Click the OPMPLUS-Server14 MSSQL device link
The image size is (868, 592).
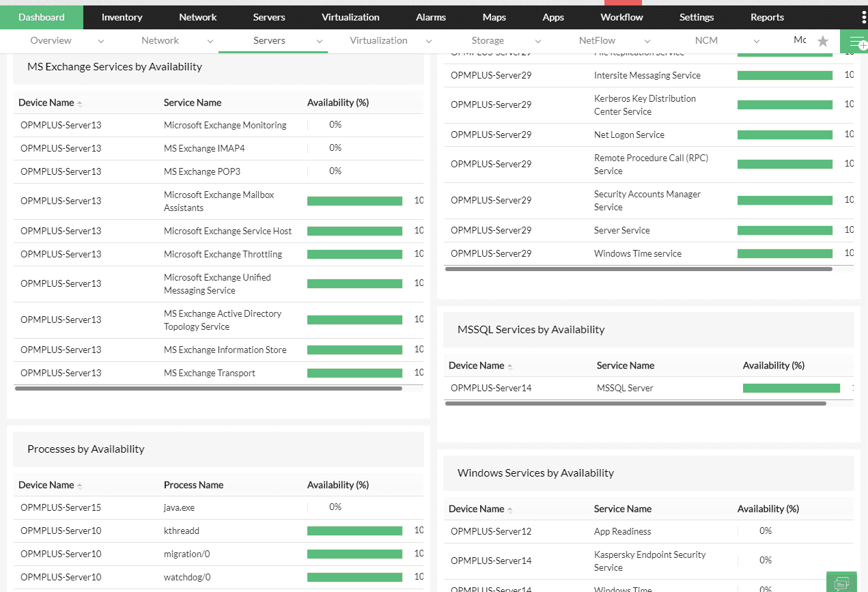click(x=490, y=388)
